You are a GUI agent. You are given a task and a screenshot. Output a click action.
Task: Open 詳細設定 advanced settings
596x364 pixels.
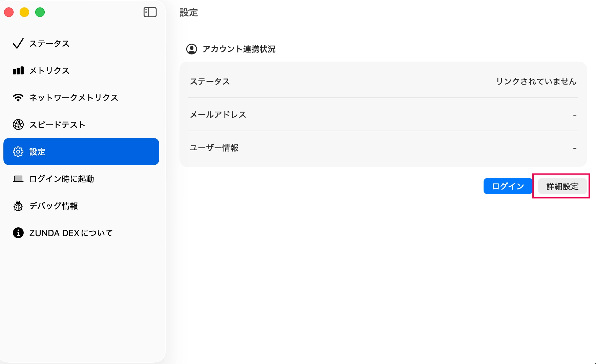pos(562,186)
